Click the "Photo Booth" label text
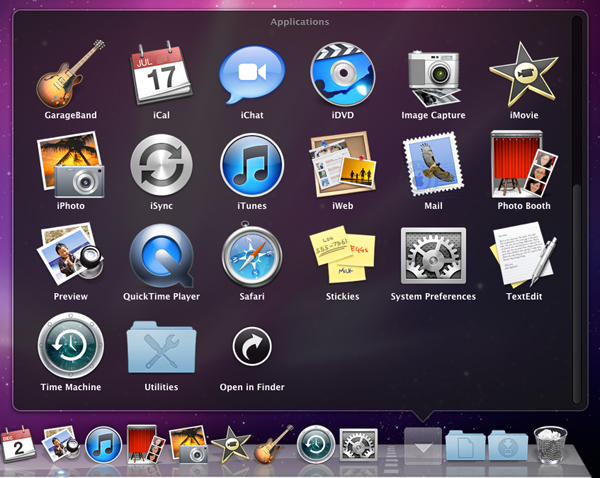 [x=524, y=206]
